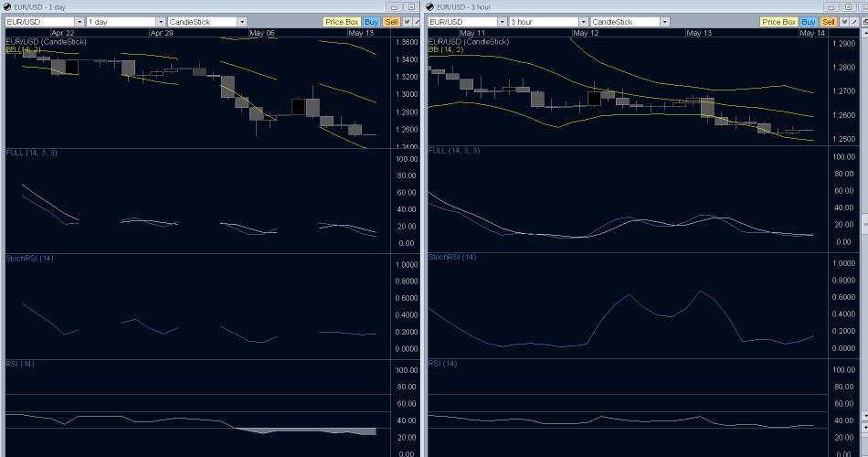Click the drawing pencil icon in 1 day window toolbar
The height and width of the screenshot is (457, 868).
click(417, 22)
